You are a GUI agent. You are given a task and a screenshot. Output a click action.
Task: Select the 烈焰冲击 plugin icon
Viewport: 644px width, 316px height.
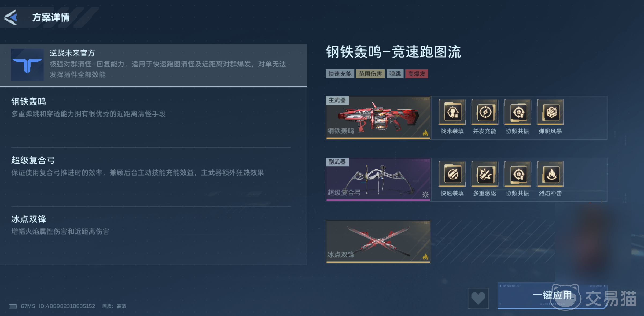coord(550,174)
